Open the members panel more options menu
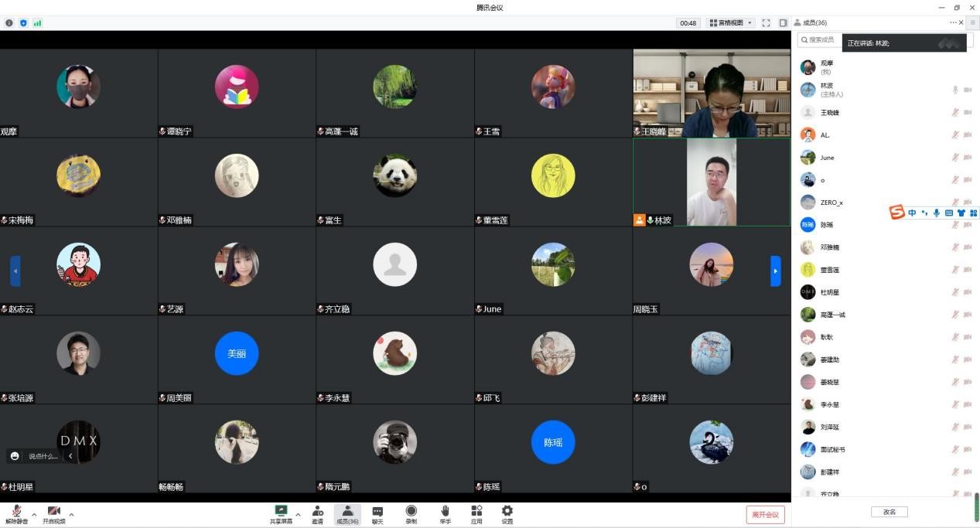The width and height of the screenshot is (980, 528). click(x=954, y=22)
